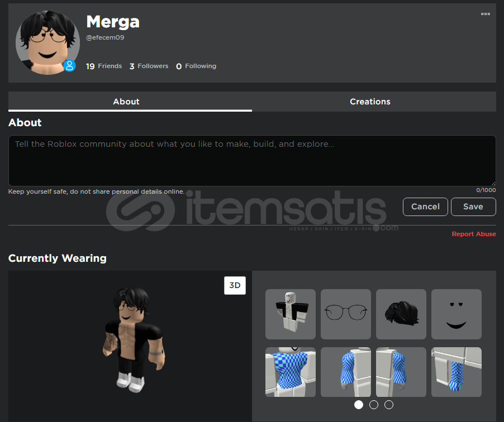
Task: Open the round glasses accessory item
Action: [345, 314]
